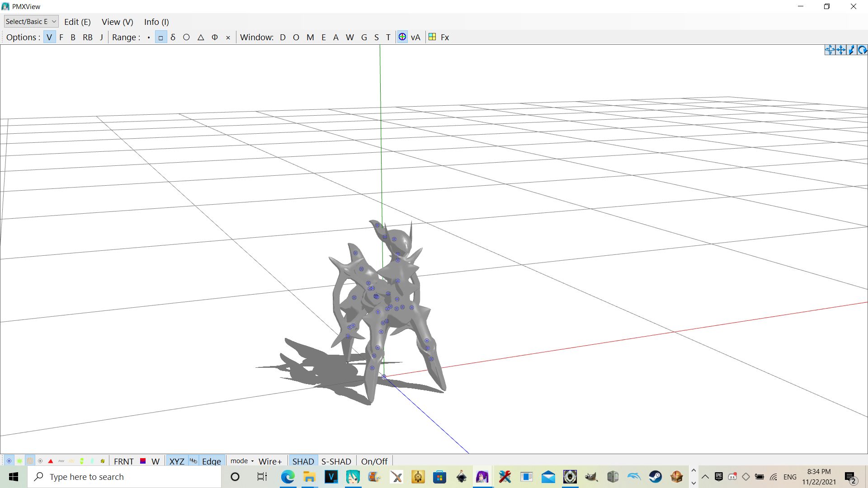Screen dimensions: 868x488
Task: Click the zoom view icon top-right
Action: click(x=851, y=50)
